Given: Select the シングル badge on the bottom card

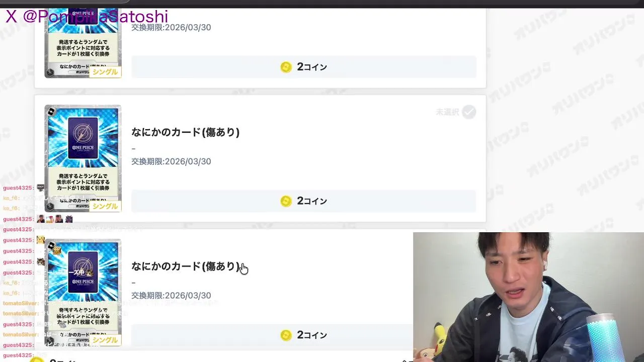Looking at the screenshot, I should pyautogui.click(x=105, y=340).
